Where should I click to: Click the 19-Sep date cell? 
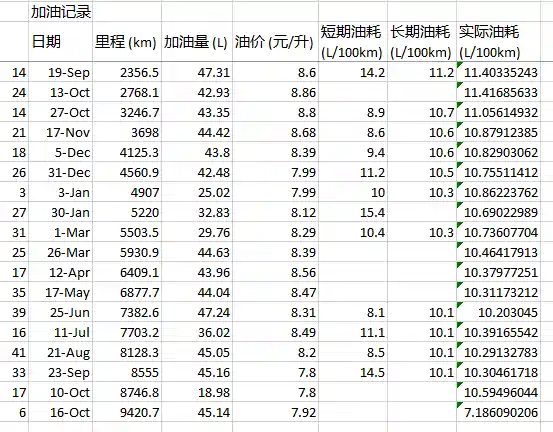pyautogui.click(x=61, y=72)
